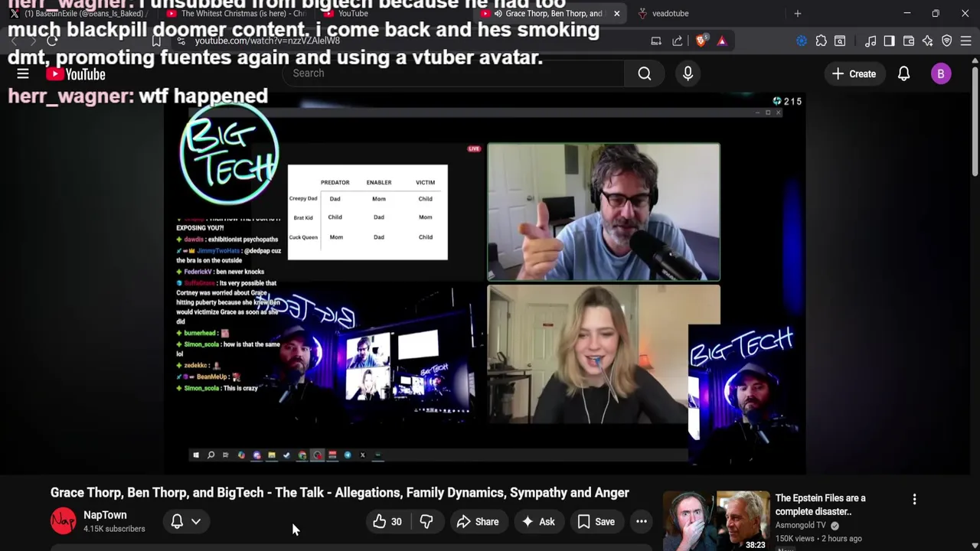Click the main video player area

(485, 283)
